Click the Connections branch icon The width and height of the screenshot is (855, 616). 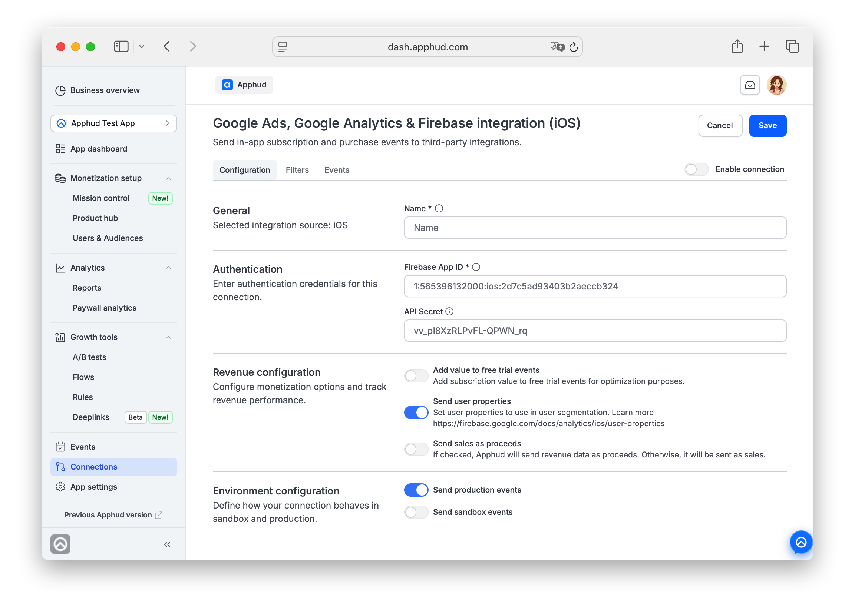point(60,467)
